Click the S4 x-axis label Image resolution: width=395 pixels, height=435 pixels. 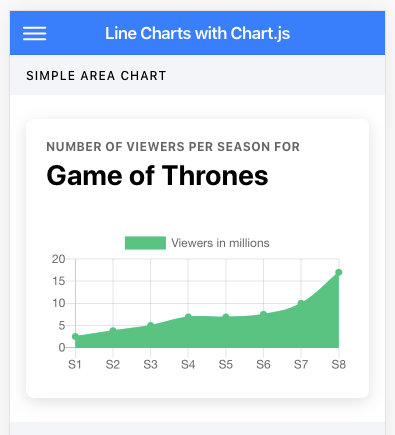point(188,365)
